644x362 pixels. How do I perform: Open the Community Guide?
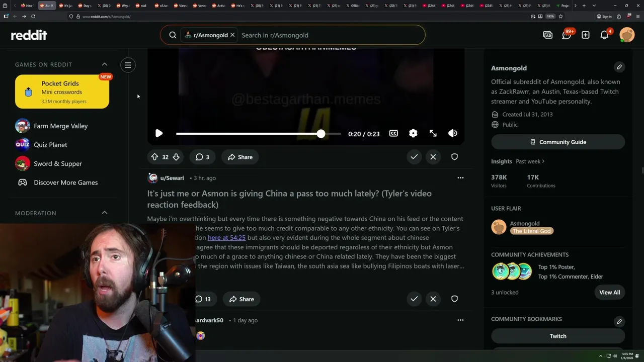coord(558,142)
